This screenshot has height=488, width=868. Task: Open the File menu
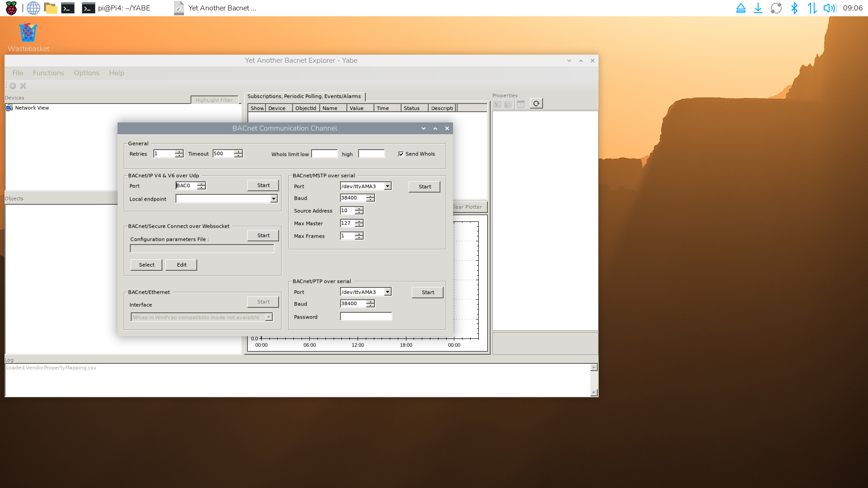click(x=18, y=73)
